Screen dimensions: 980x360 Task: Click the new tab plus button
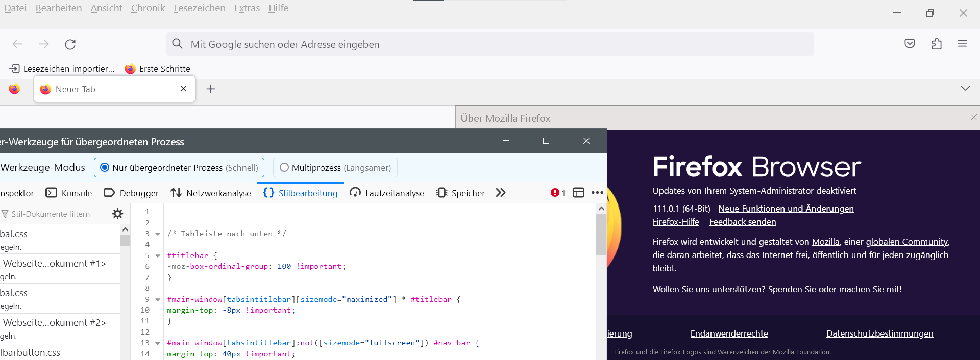click(x=211, y=89)
